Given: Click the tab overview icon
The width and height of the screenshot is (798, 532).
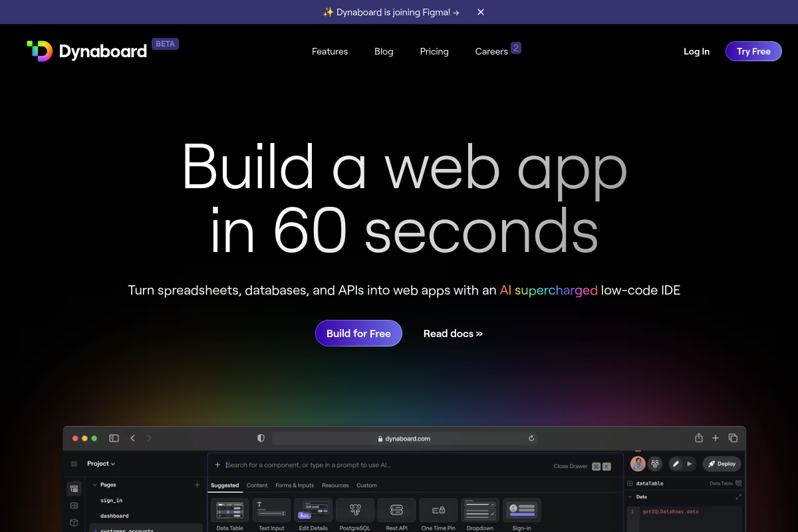Looking at the screenshot, I should tap(733, 438).
